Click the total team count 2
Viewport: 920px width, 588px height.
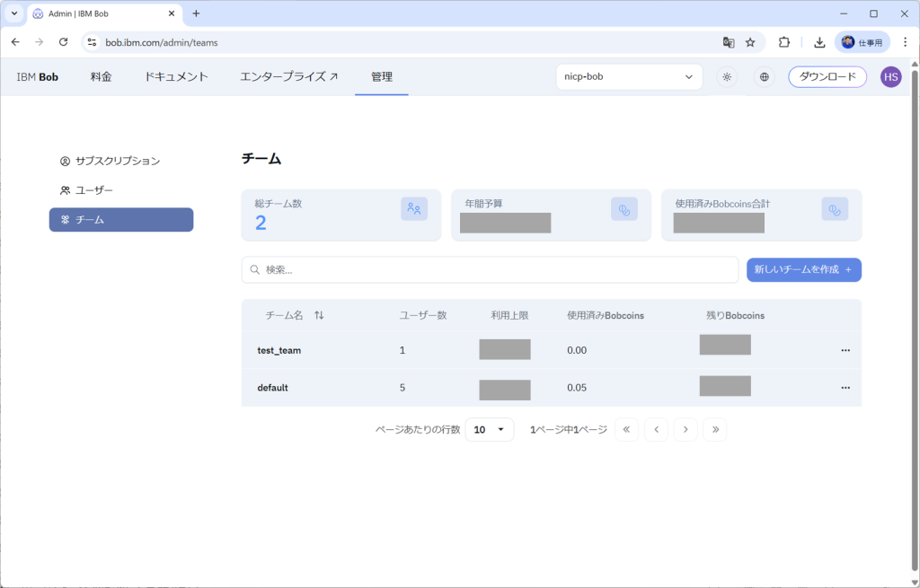click(261, 223)
